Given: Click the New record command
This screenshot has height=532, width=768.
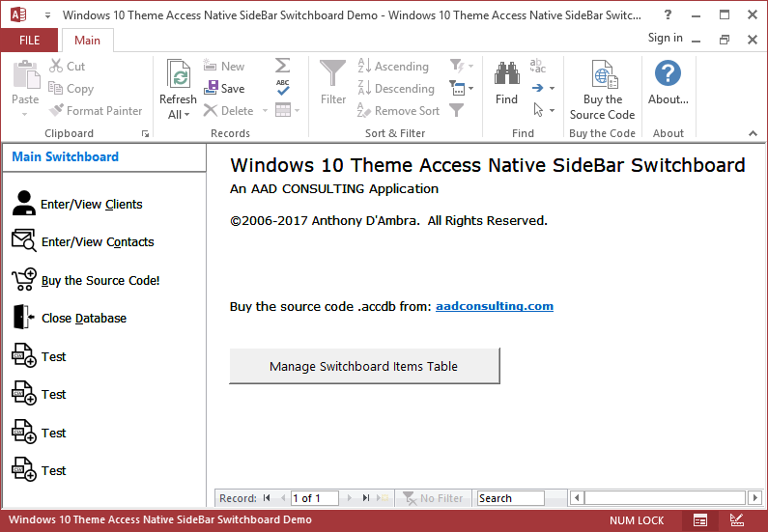Looking at the screenshot, I should coord(224,66).
